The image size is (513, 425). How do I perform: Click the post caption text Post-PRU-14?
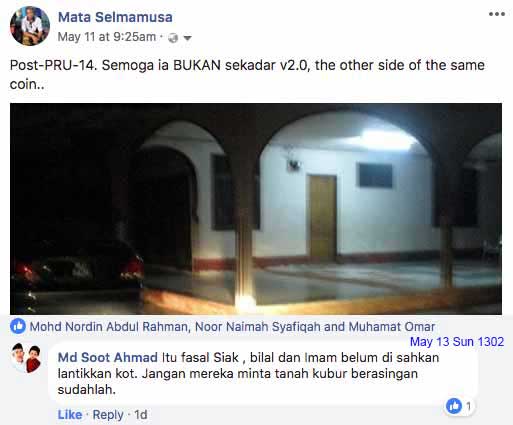pos(53,65)
